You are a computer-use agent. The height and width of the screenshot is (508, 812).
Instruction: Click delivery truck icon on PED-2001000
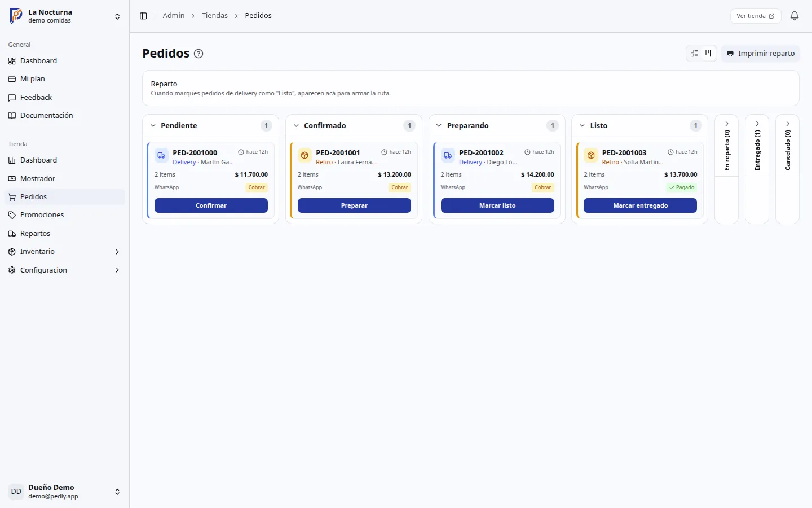(161, 155)
